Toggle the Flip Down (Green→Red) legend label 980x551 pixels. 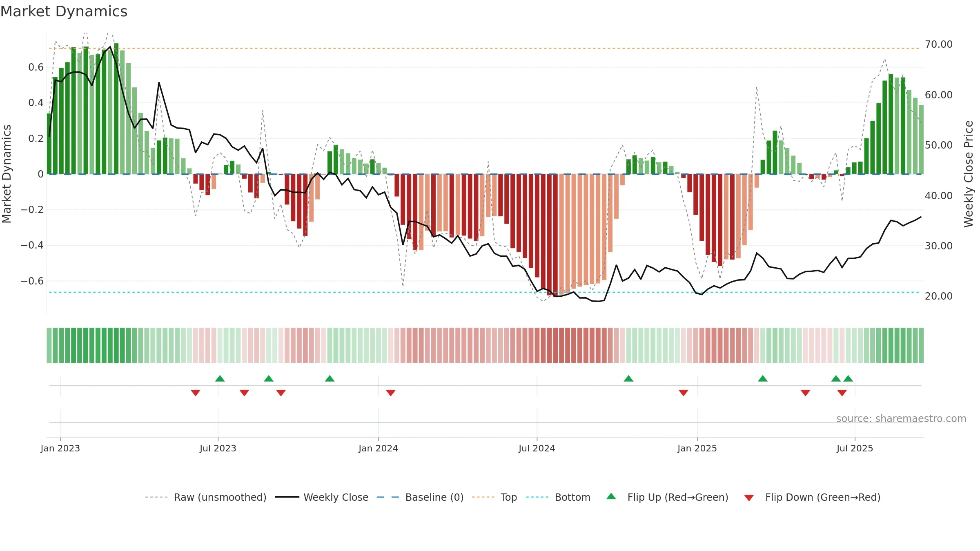[823, 497]
